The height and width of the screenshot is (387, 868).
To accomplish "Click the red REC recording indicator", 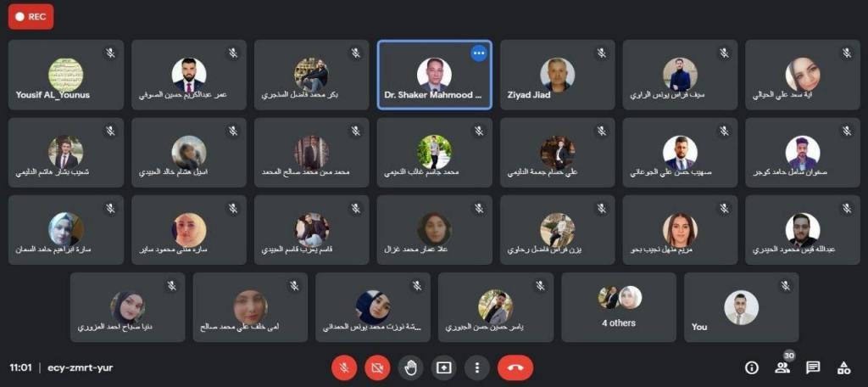I will pyautogui.click(x=31, y=17).
